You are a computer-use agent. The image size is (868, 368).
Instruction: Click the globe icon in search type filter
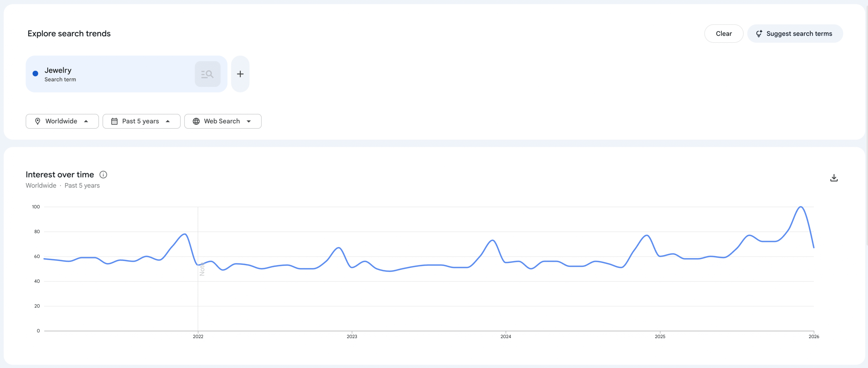click(196, 121)
